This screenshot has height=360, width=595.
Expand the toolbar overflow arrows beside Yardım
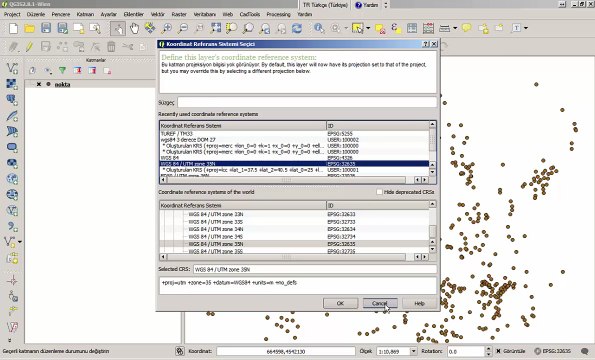point(386,5)
